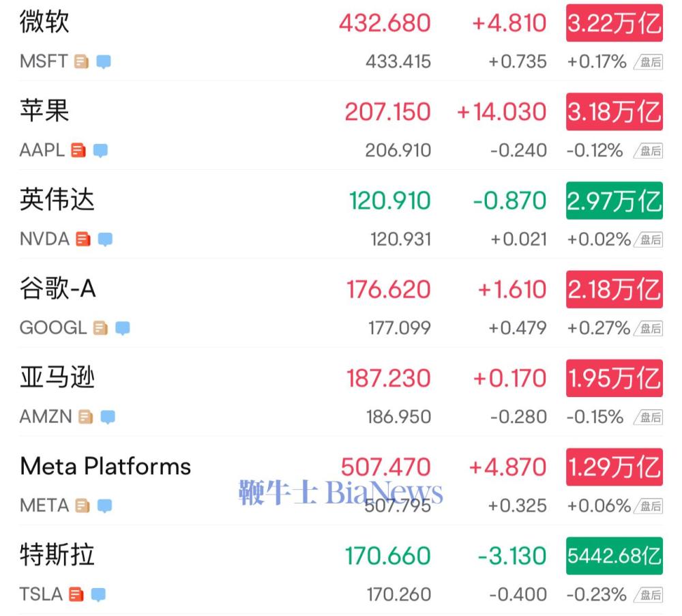Open the NVDA news document icon
The image size is (682, 616).
(x=83, y=239)
